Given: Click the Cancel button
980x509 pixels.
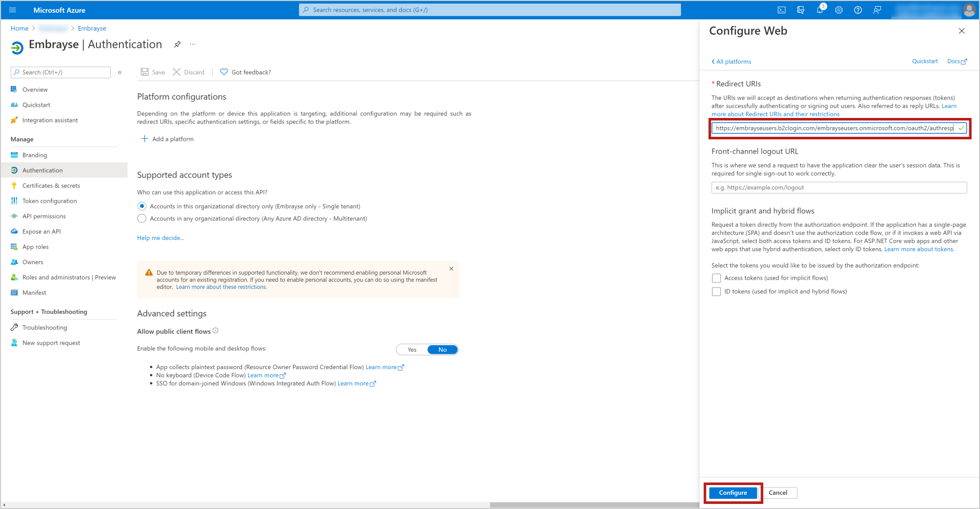Looking at the screenshot, I should [x=778, y=493].
